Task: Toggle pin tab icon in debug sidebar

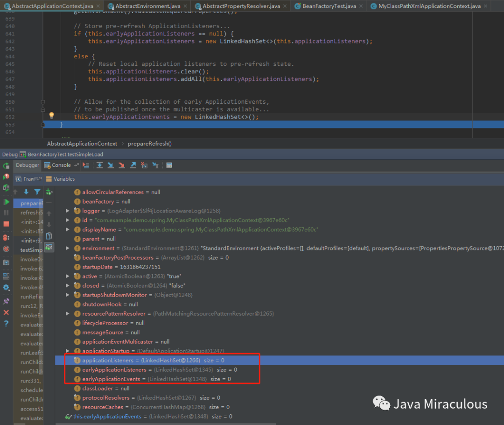Action: (x=6, y=301)
